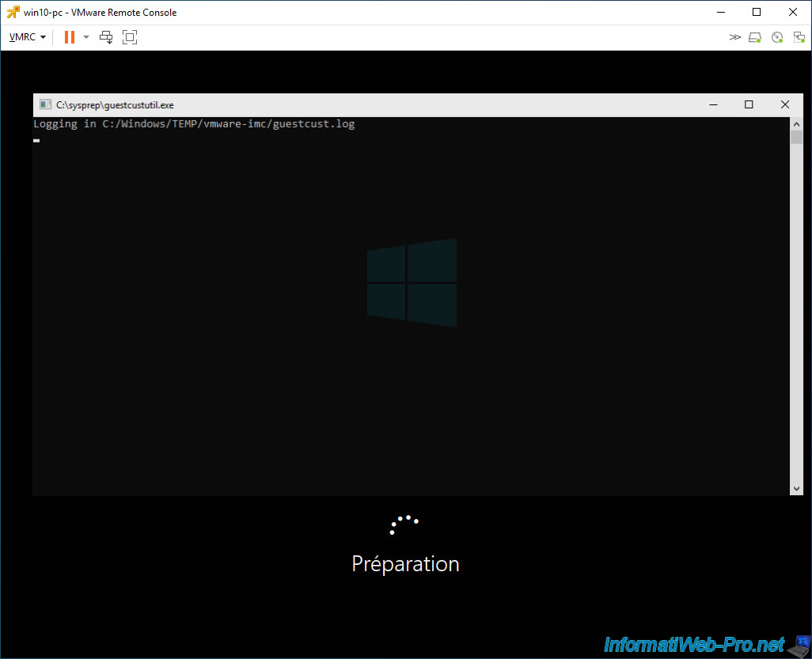Viewport: 812px width, 659px height.
Task: Pause the virtual machine
Action: (x=70, y=36)
